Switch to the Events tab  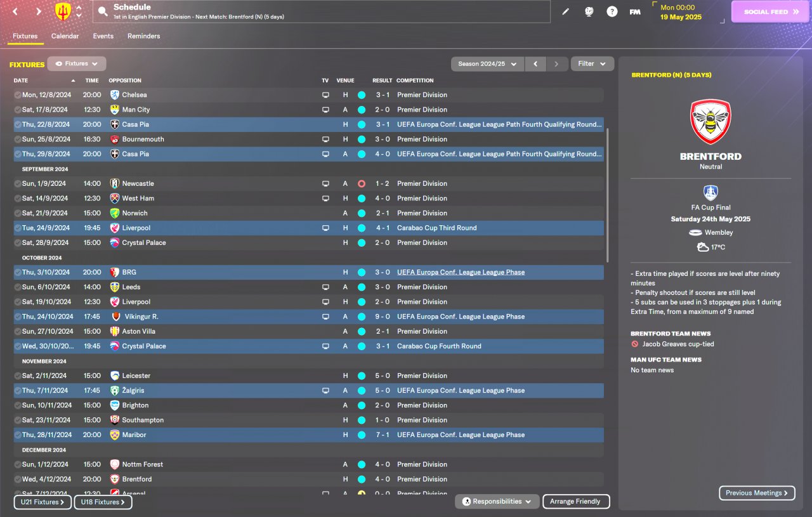coord(103,36)
